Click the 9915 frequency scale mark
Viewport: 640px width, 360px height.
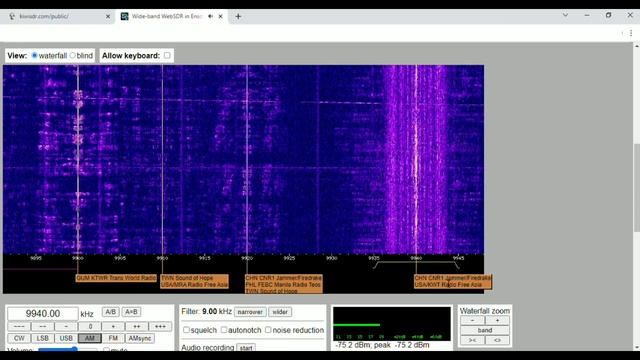click(204, 258)
